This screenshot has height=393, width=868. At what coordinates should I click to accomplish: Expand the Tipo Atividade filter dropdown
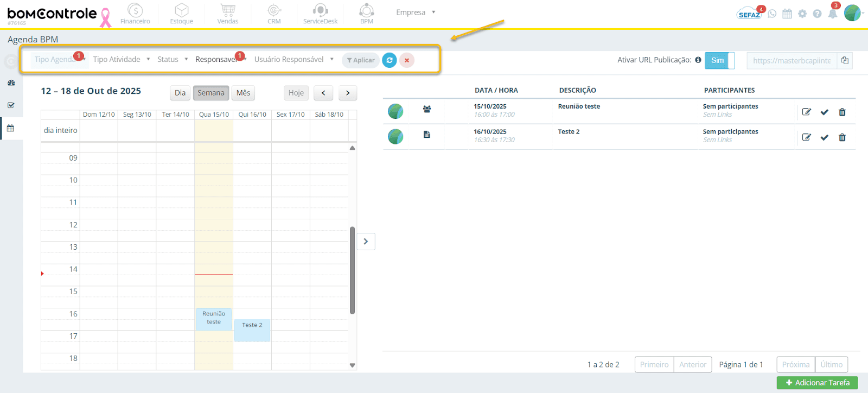point(121,59)
